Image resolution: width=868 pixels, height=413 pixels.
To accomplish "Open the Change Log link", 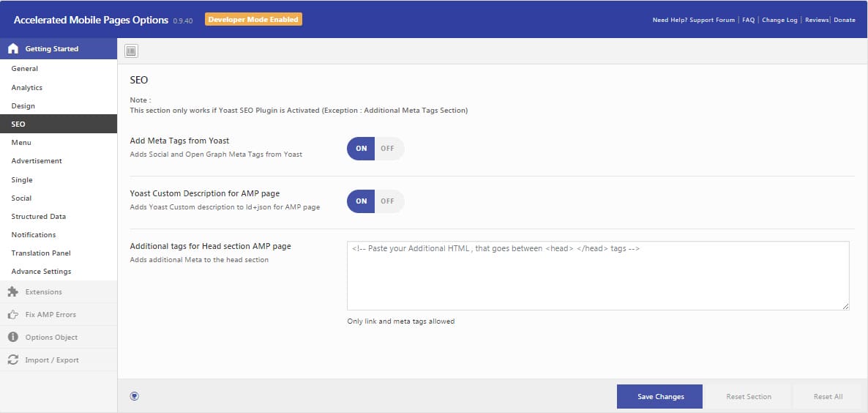I will [779, 20].
